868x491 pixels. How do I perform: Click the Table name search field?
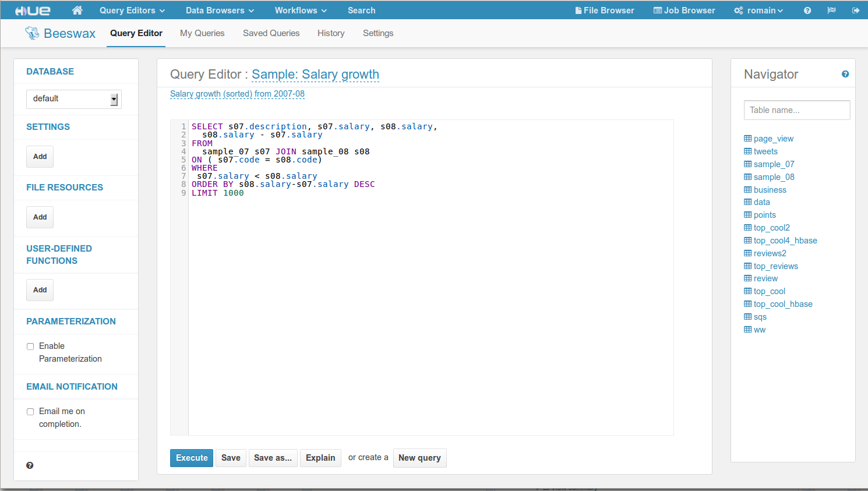(x=796, y=110)
